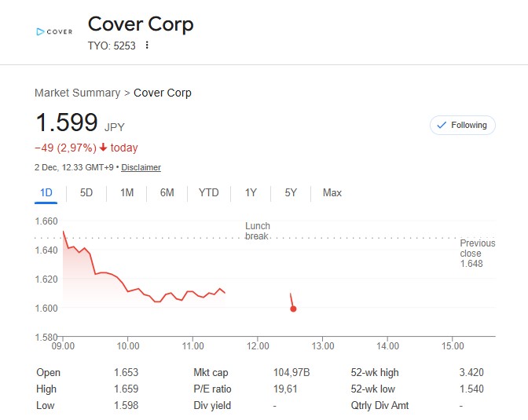Click the 12.00 time axis label

click(x=258, y=346)
